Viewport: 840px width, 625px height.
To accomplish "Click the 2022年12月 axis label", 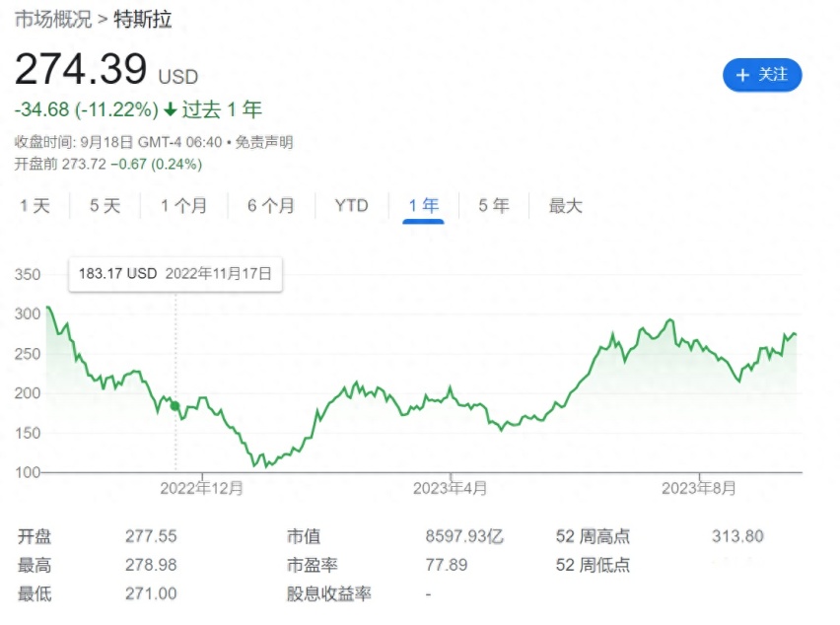I will tap(202, 488).
